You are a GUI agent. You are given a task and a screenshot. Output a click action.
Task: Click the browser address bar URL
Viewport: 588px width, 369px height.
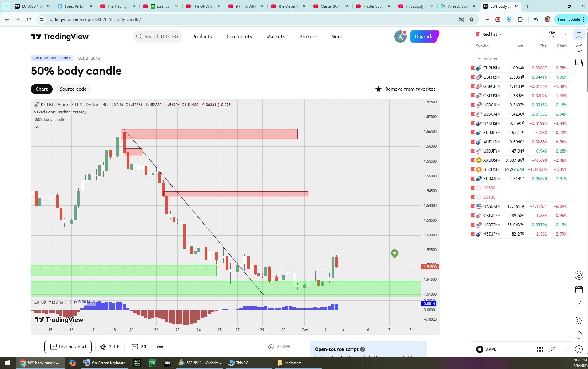pyautogui.click(x=94, y=19)
